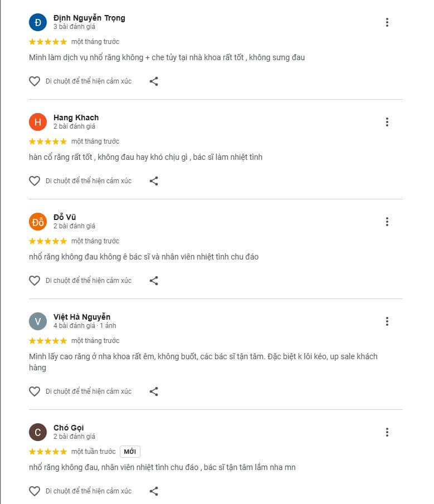Screen dimensions: 434x504
Task: Open reviewer name Định Nguyễn Trọng
Action: [x=89, y=18]
